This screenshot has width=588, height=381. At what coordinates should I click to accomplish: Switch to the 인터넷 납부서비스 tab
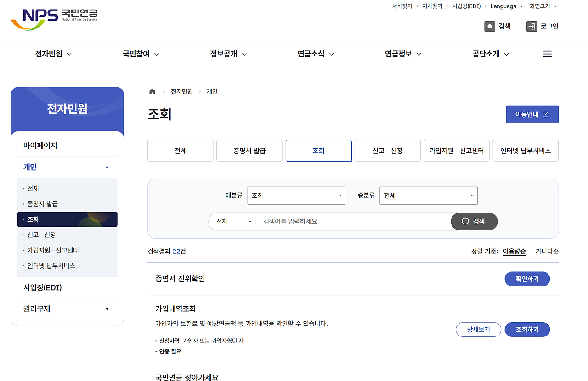pos(526,151)
